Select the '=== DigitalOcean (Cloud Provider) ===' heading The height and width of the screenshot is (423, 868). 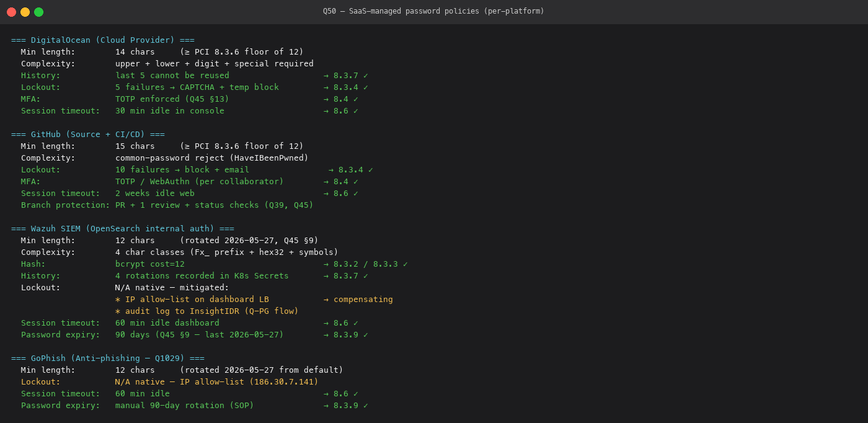pyautogui.click(x=103, y=40)
